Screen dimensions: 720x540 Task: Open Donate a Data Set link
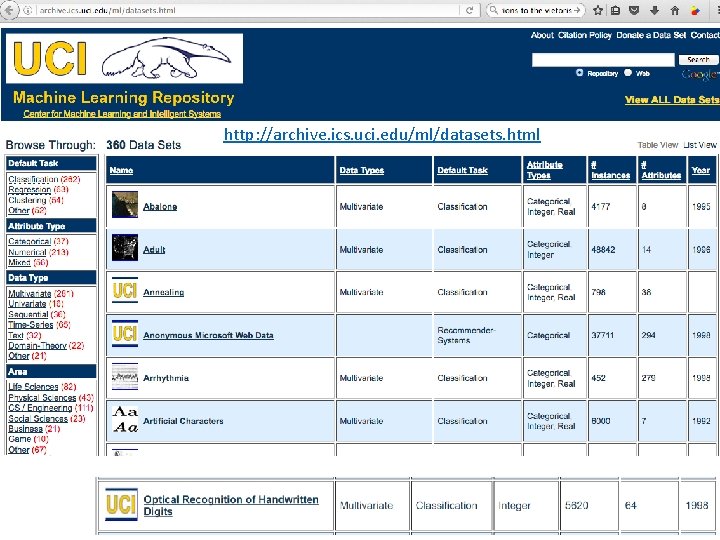tap(651, 35)
